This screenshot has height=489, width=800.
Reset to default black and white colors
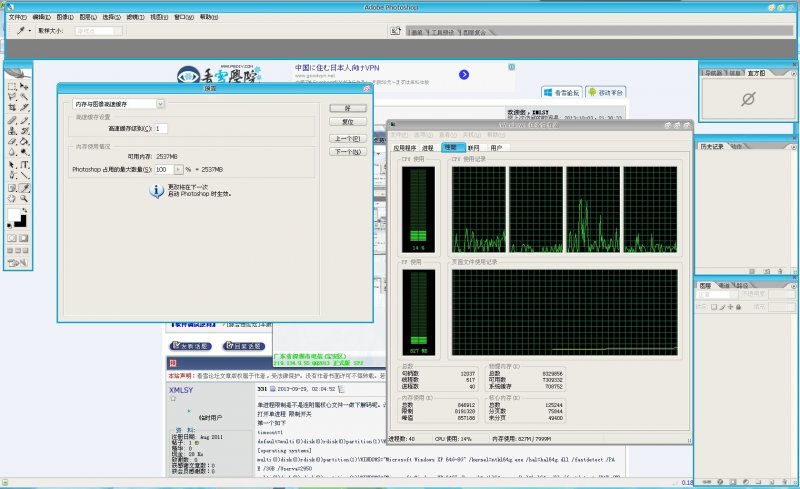(x=9, y=225)
